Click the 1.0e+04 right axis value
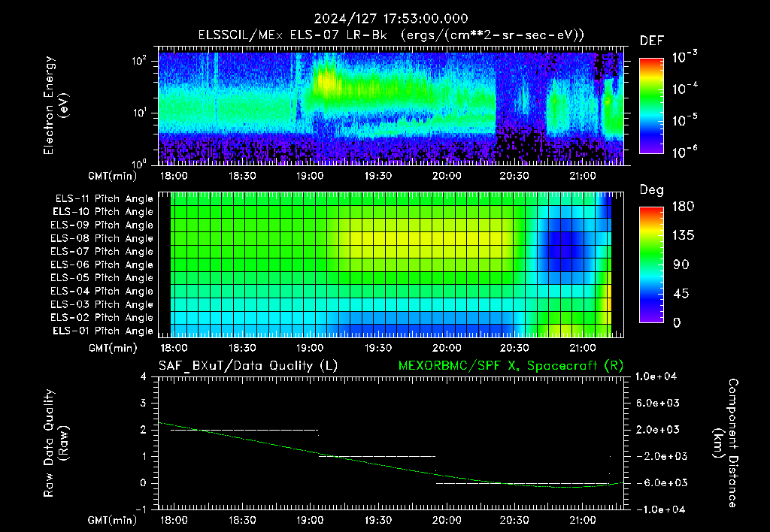The width and height of the screenshot is (770, 532). (x=656, y=376)
